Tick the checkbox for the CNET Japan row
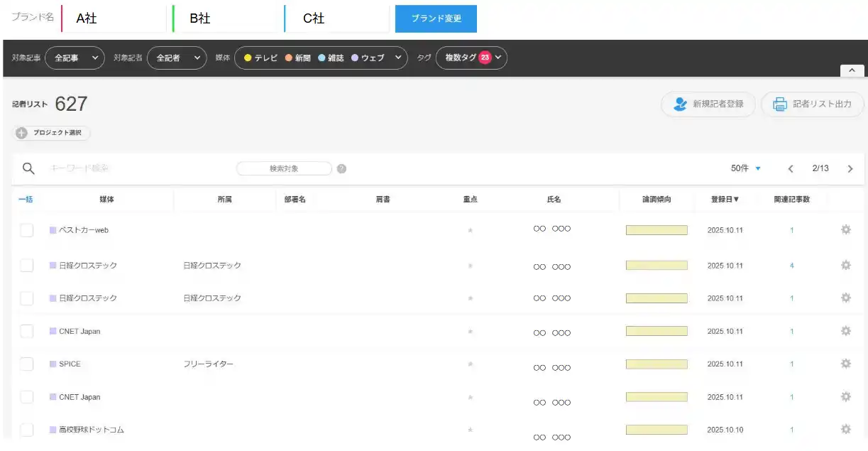The height and width of the screenshot is (451, 868). click(26, 331)
